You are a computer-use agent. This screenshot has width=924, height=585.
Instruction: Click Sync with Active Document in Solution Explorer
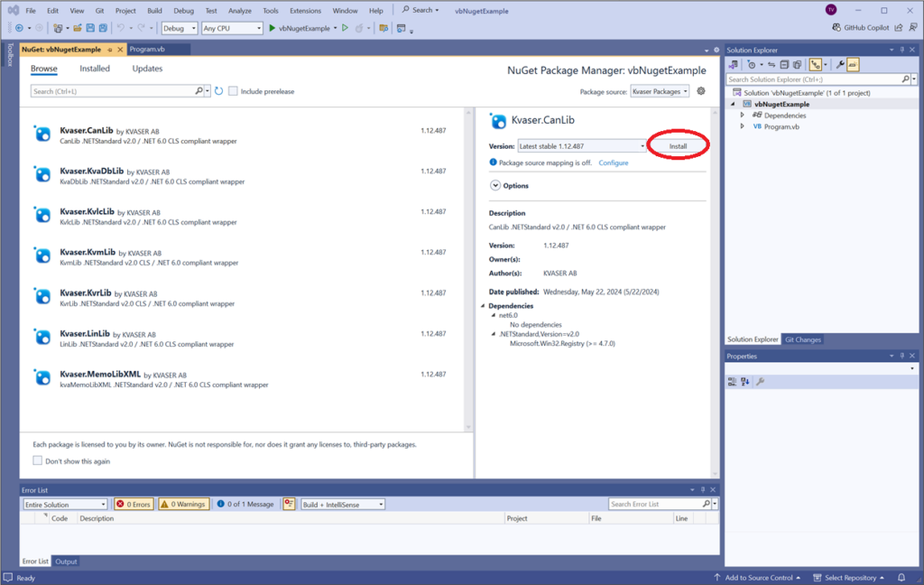tap(772, 64)
